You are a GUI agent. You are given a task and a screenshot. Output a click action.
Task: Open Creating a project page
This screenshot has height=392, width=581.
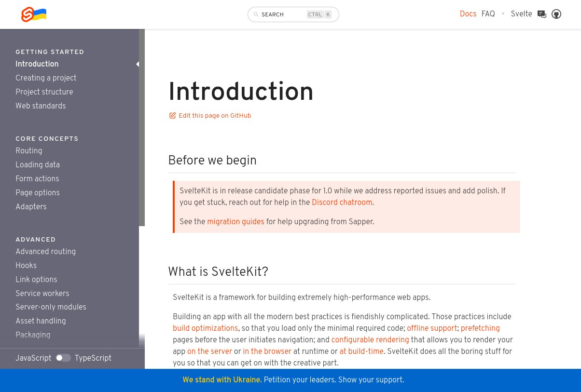(x=46, y=78)
